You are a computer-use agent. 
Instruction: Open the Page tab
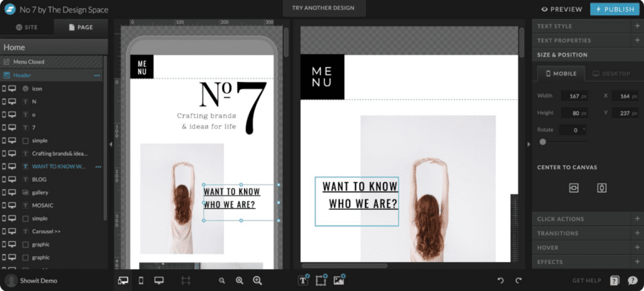coord(81,28)
